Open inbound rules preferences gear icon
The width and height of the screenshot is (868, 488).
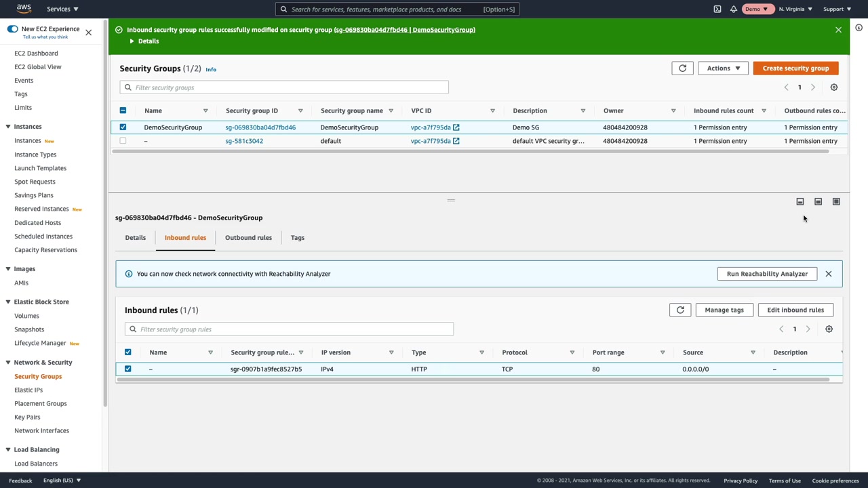pos(829,329)
